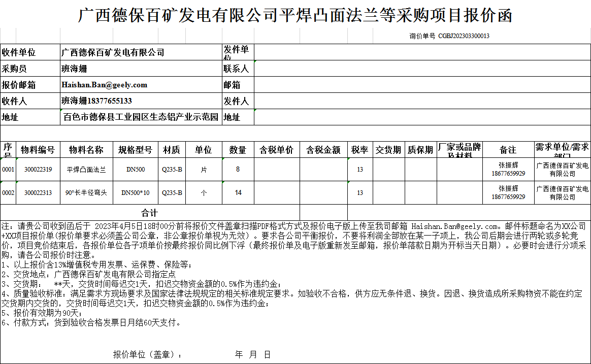Select quantity 14 in row 0002

(238, 192)
